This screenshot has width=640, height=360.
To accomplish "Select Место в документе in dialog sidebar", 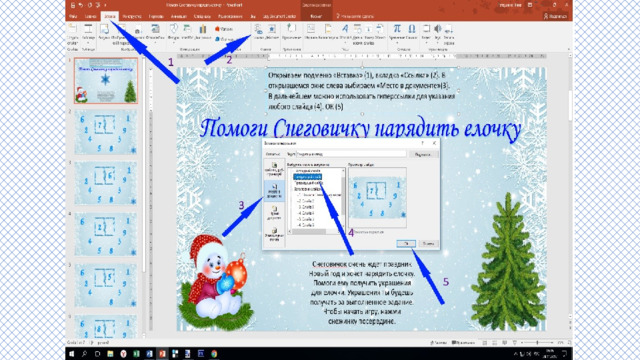I will tap(274, 191).
